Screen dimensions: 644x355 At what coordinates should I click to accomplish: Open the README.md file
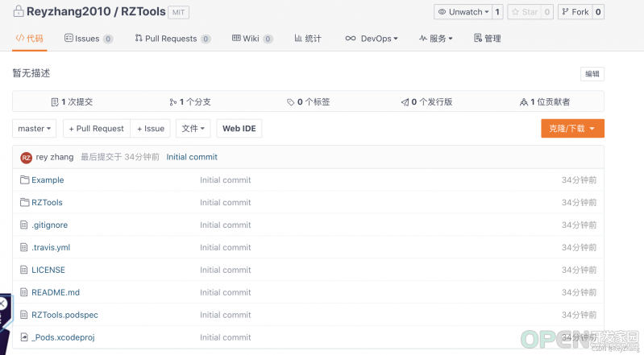pos(56,293)
